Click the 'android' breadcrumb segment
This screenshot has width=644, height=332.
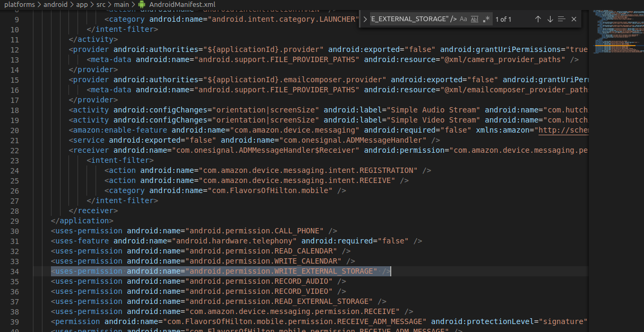coord(56,4)
